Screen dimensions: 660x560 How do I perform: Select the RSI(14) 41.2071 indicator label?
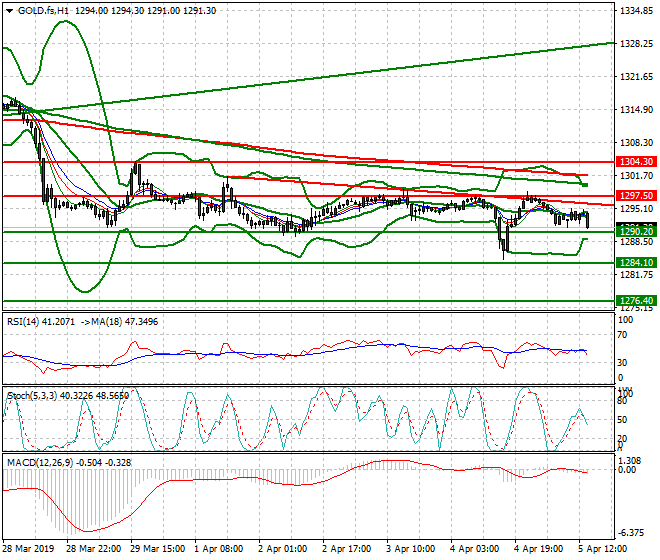[x=41, y=322]
